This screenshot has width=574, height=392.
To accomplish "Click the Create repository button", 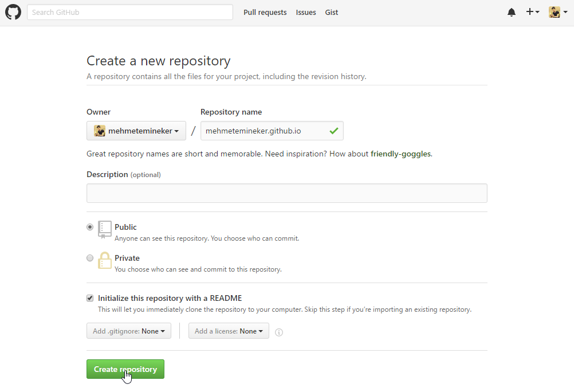I will pyautogui.click(x=125, y=369).
